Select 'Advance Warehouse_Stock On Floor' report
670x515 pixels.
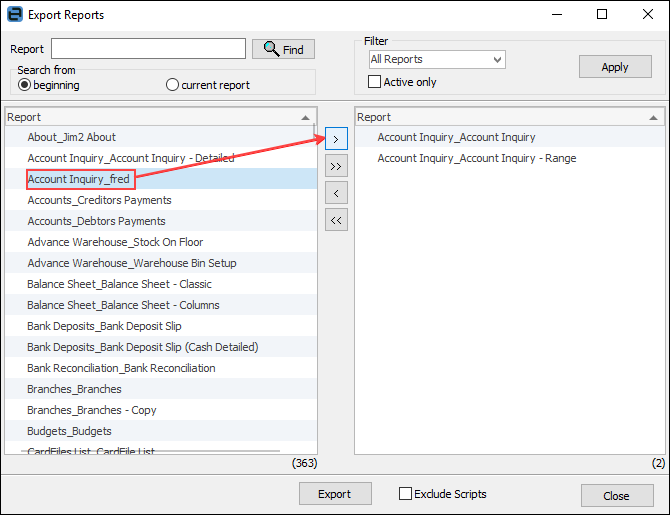161,241
